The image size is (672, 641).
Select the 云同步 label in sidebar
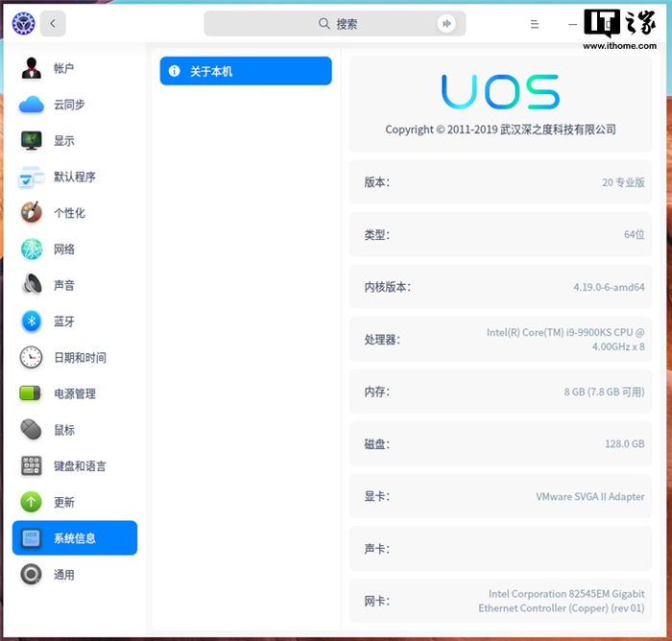pos(69,105)
